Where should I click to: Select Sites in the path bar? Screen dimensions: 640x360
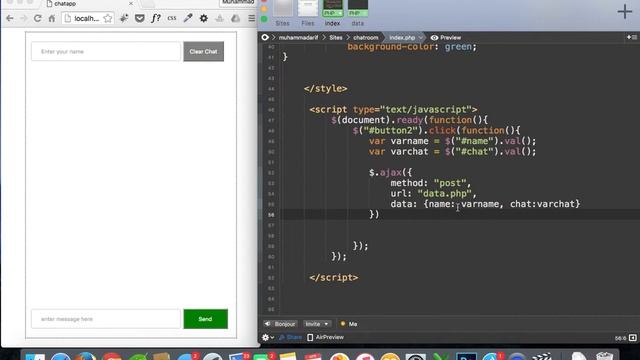336,38
